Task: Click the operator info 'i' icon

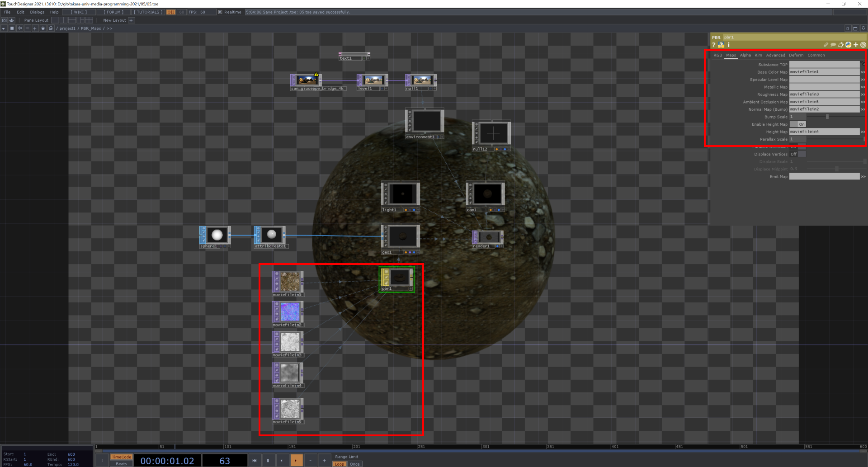Action: tap(728, 45)
